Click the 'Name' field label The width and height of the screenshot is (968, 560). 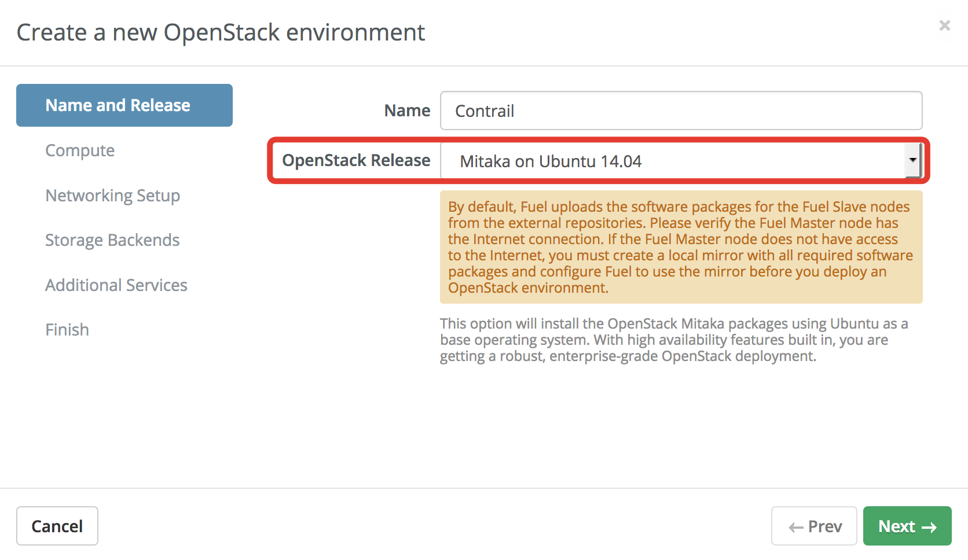[407, 110]
